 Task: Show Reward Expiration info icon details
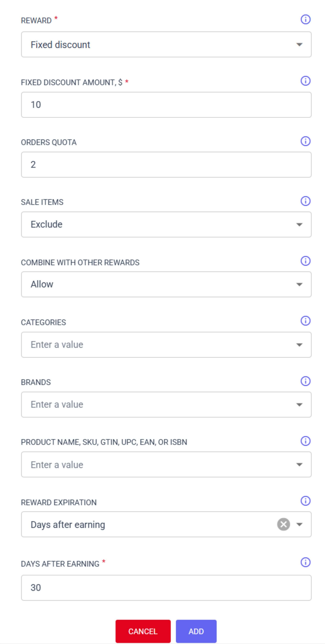tap(305, 501)
